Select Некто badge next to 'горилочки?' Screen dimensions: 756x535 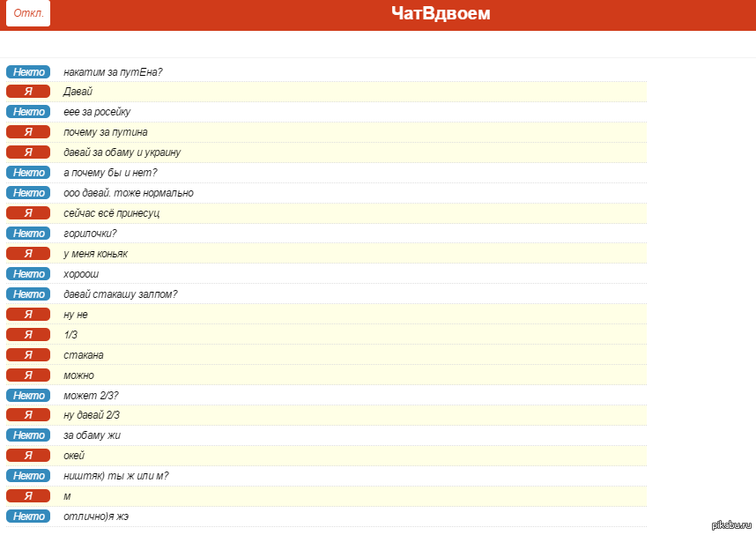(28, 234)
